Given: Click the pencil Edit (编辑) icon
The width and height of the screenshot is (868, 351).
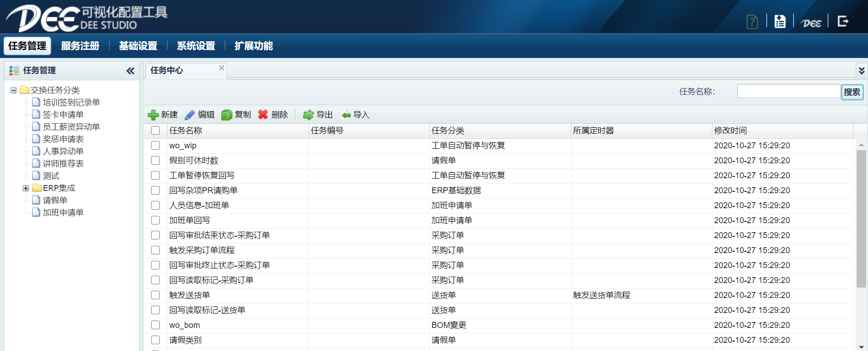Looking at the screenshot, I should pyautogui.click(x=190, y=115).
